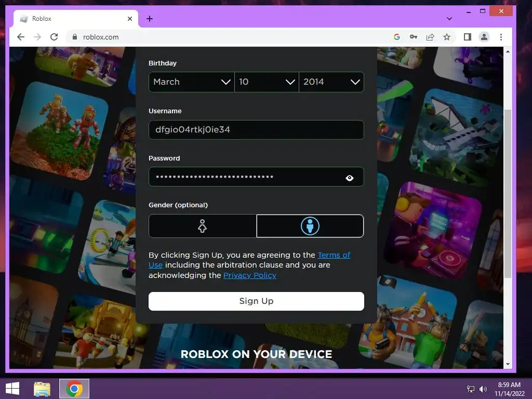This screenshot has height=399, width=532.
Task: Select the female gender option
Action: click(x=203, y=226)
